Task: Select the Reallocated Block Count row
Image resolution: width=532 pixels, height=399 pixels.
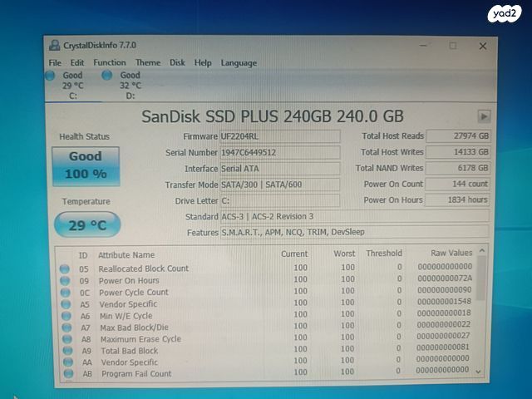Action: point(266,268)
